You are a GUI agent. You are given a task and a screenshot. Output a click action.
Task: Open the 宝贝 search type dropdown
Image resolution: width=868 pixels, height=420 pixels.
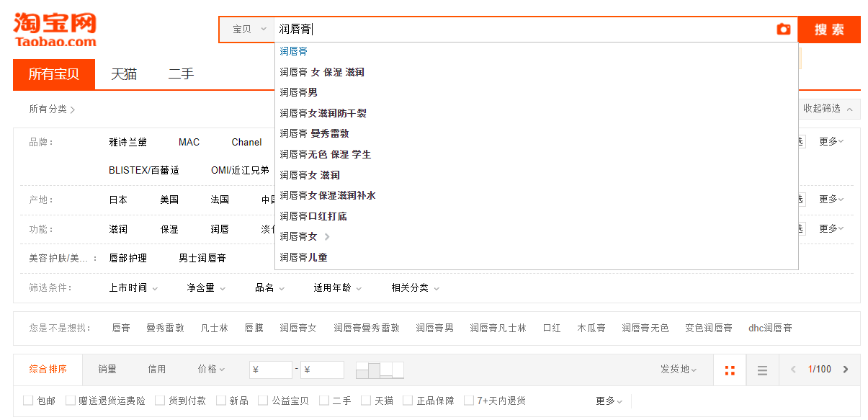(249, 30)
